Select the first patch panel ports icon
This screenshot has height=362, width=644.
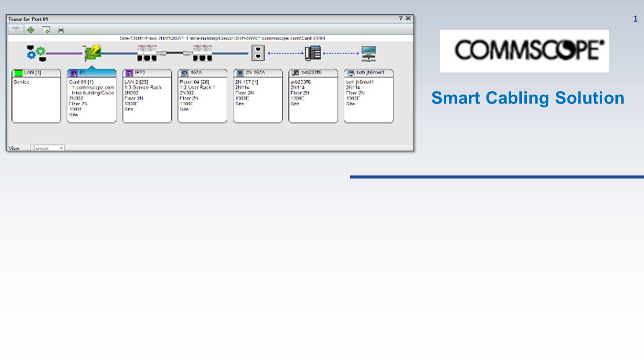point(147,52)
